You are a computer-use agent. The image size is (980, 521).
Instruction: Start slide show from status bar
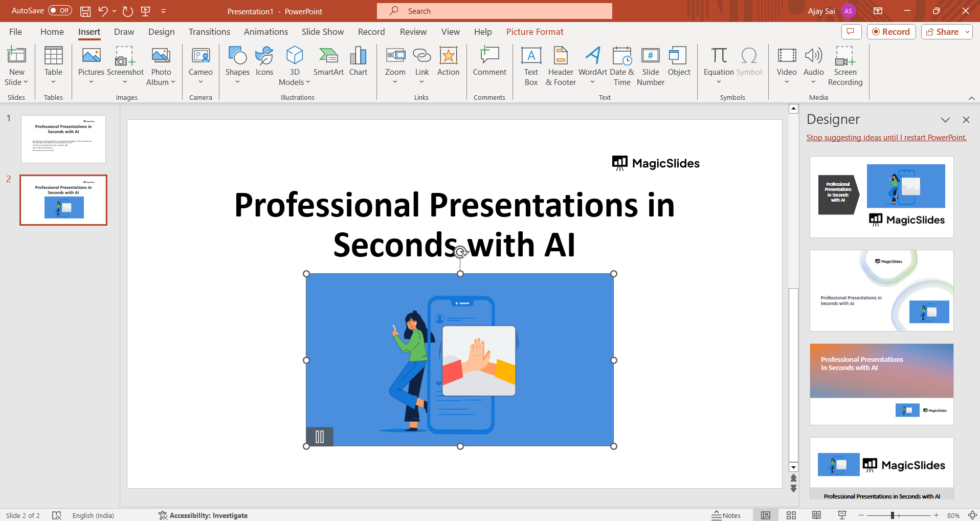pyautogui.click(x=842, y=515)
